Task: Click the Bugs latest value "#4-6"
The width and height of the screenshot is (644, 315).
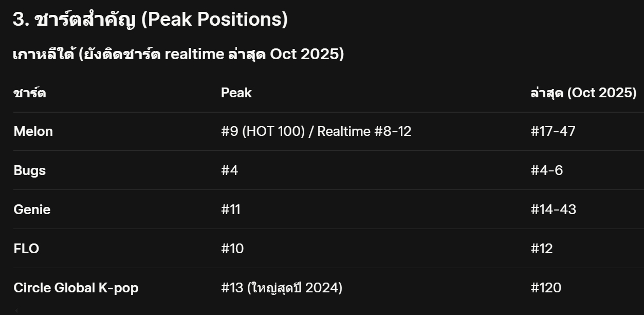Action: 547,170
